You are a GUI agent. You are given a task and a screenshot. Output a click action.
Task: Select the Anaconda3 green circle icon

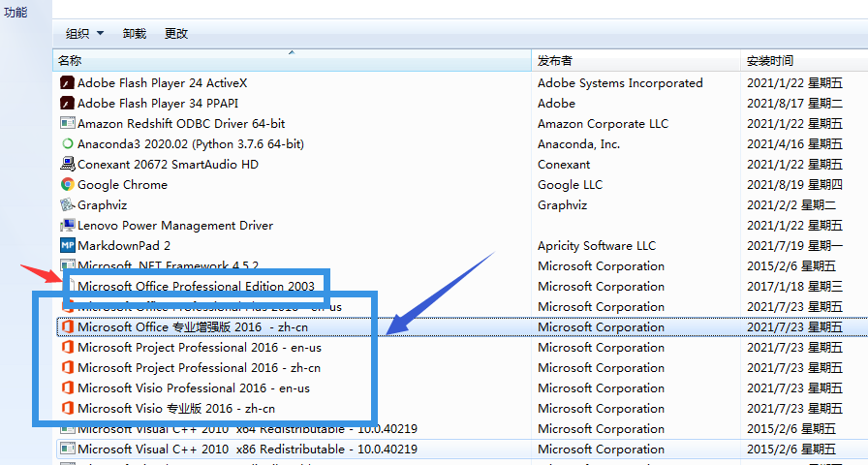(x=67, y=144)
